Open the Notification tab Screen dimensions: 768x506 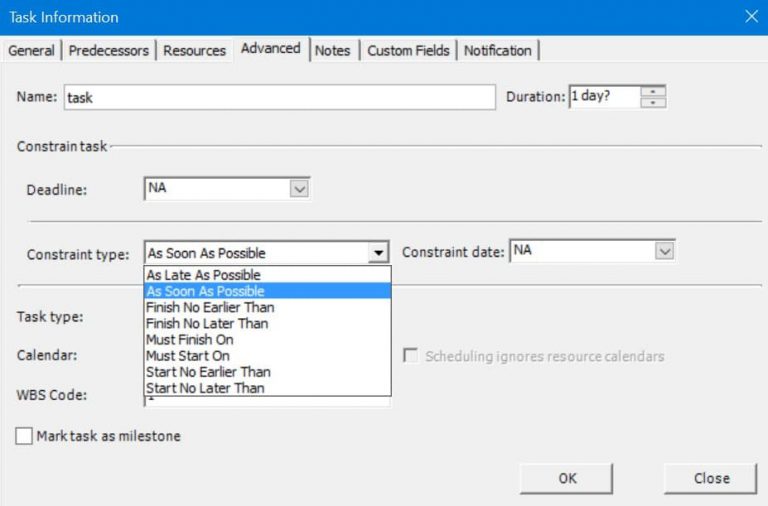point(497,50)
